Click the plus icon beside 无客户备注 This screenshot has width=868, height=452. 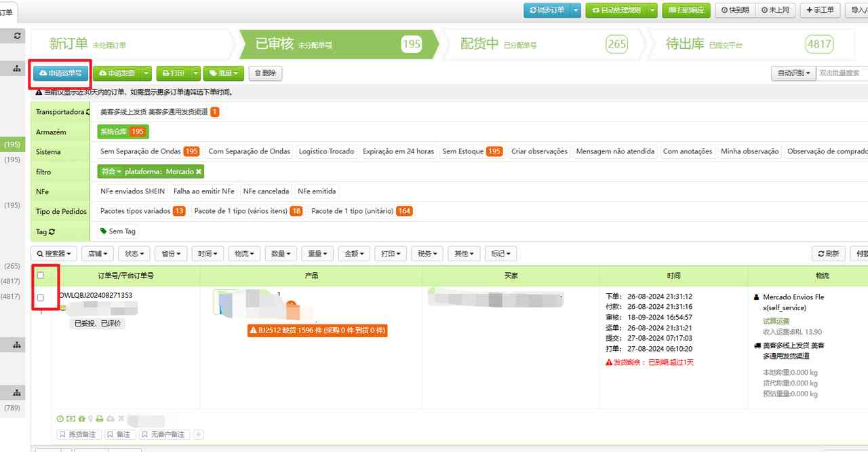[x=199, y=434]
